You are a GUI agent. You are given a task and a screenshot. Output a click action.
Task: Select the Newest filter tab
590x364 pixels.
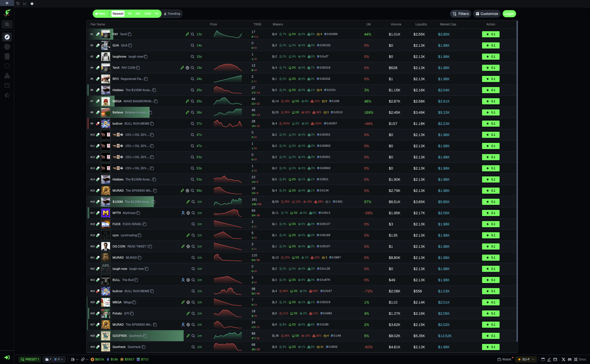118,14
